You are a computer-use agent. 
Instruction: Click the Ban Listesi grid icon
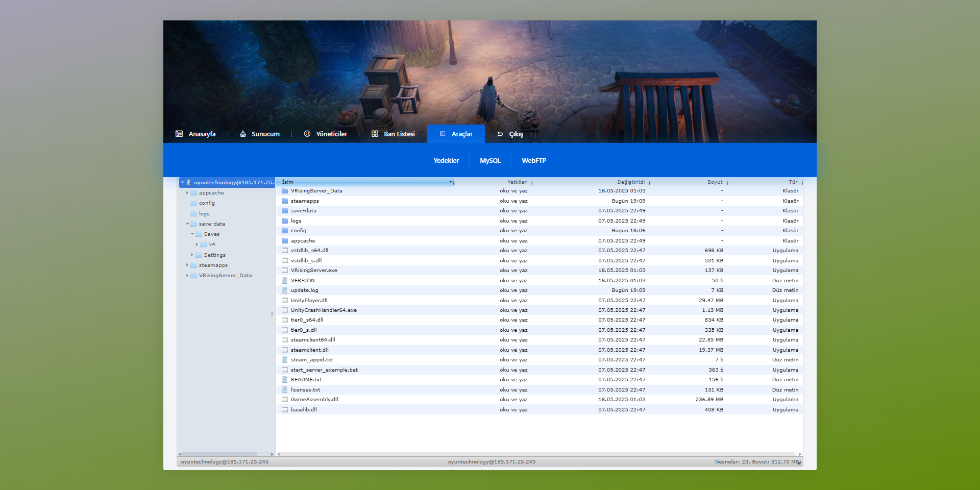pyautogui.click(x=375, y=134)
